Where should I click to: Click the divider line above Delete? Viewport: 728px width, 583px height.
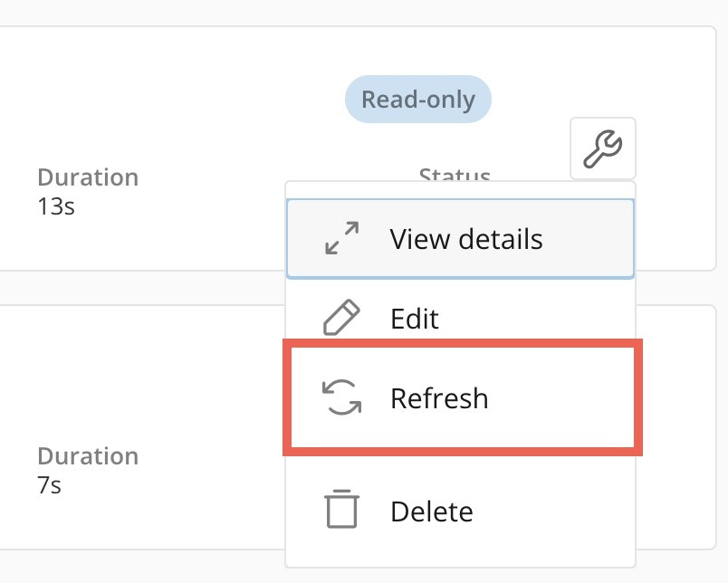[460, 464]
